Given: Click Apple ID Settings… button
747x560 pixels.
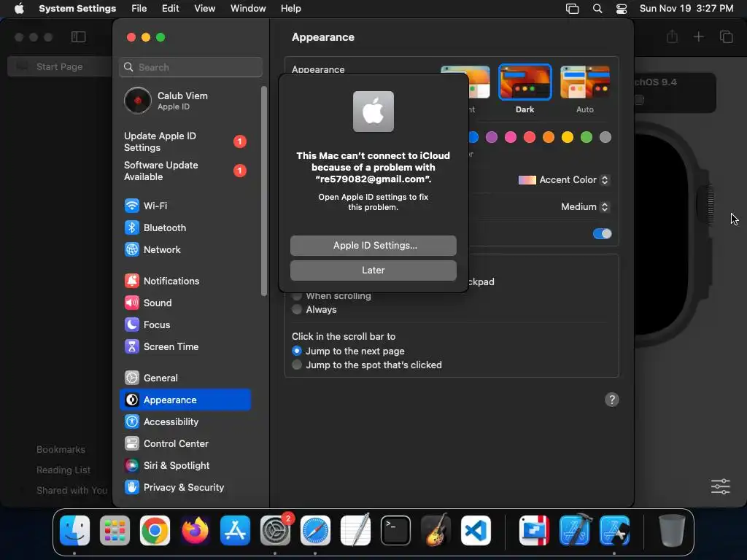Looking at the screenshot, I should 373,246.
